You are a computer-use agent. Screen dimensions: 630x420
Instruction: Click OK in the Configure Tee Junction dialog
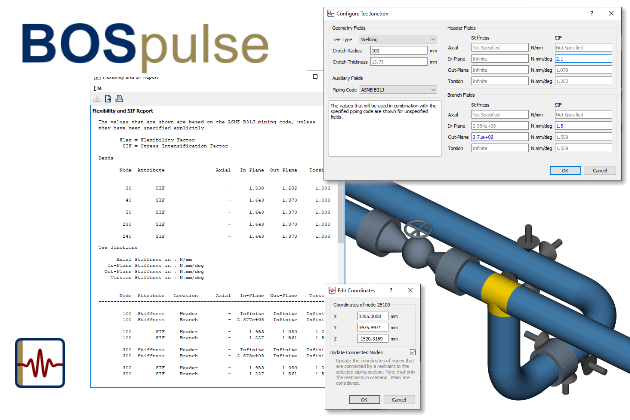tap(565, 170)
